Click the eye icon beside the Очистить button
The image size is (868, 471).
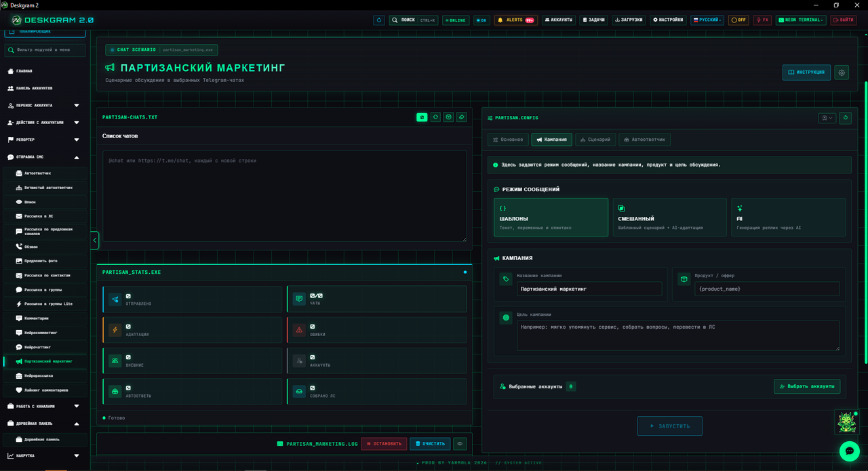(460, 444)
